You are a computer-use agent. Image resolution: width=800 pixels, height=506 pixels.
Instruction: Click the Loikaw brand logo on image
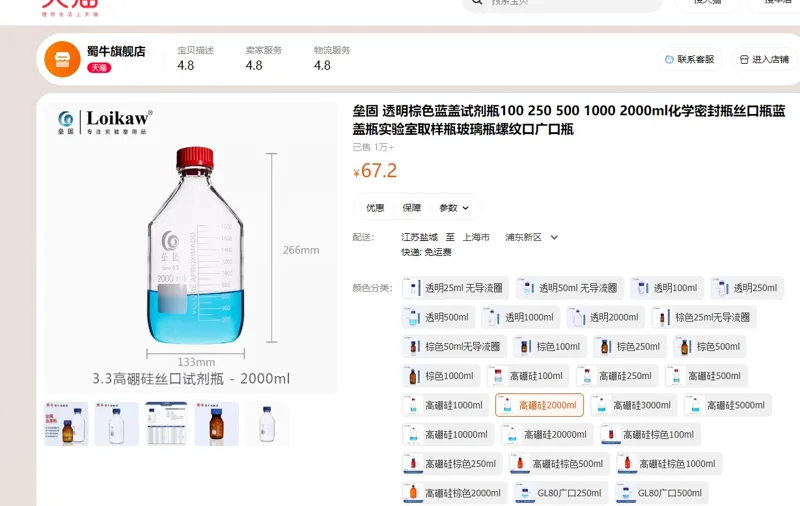click(105, 121)
